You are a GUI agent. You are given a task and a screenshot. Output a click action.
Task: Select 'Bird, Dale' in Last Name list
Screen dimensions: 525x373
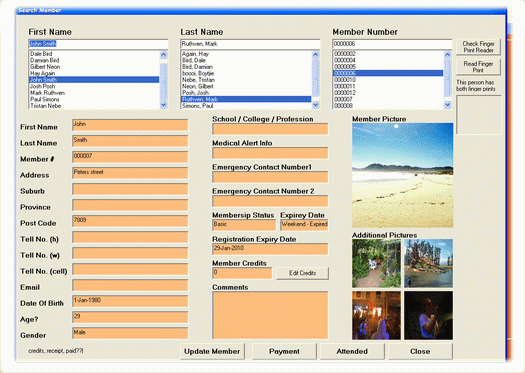[x=246, y=60]
